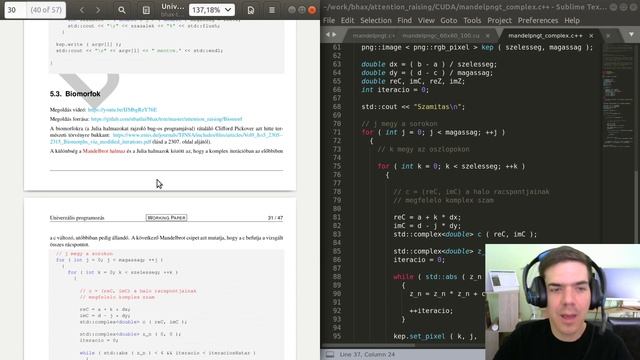The height and width of the screenshot is (360, 640).
Task: Click the page header 'Univerzális programozás'
Action: click(x=77, y=218)
